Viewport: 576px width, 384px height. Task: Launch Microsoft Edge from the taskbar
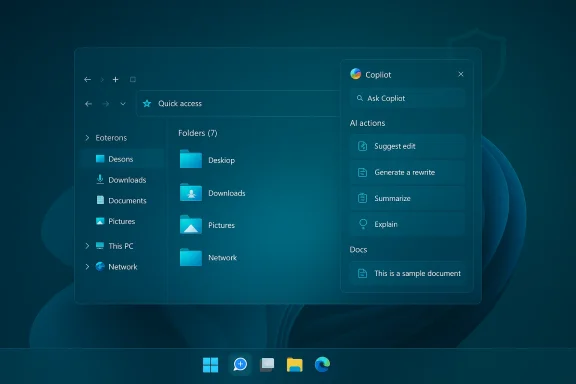(322, 364)
